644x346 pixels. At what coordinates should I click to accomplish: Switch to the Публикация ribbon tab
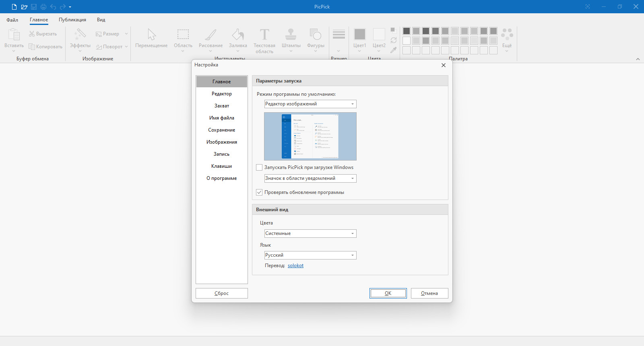click(72, 20)
